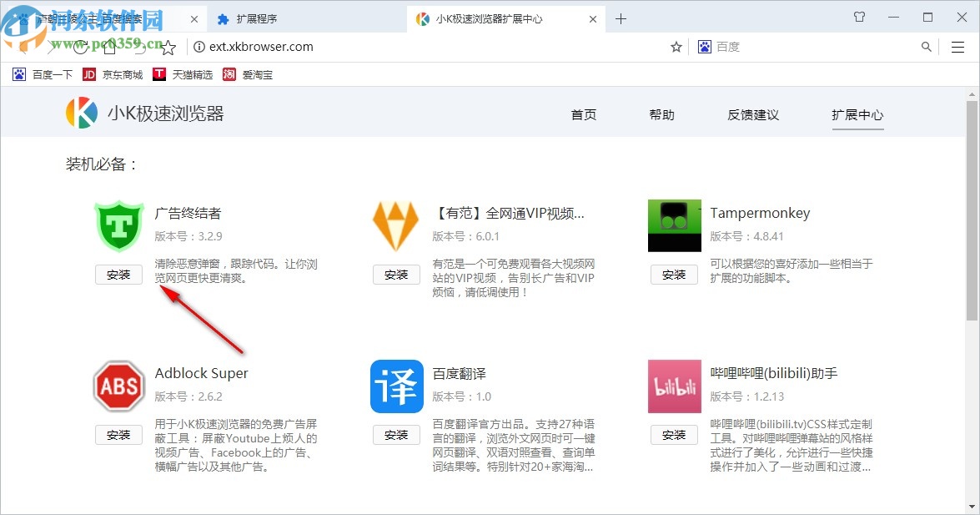
Task: Select 帮助 in the navigation menu
Action: 661,114
